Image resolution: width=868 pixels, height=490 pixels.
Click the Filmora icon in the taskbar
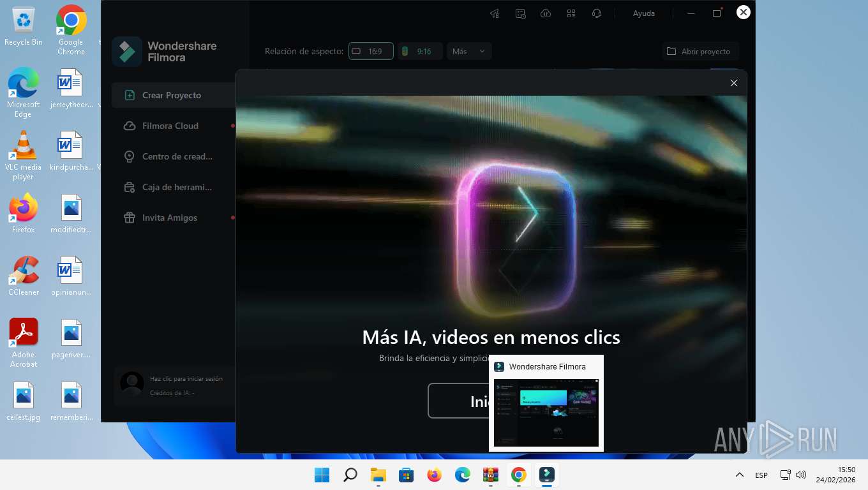coord(547,475)
